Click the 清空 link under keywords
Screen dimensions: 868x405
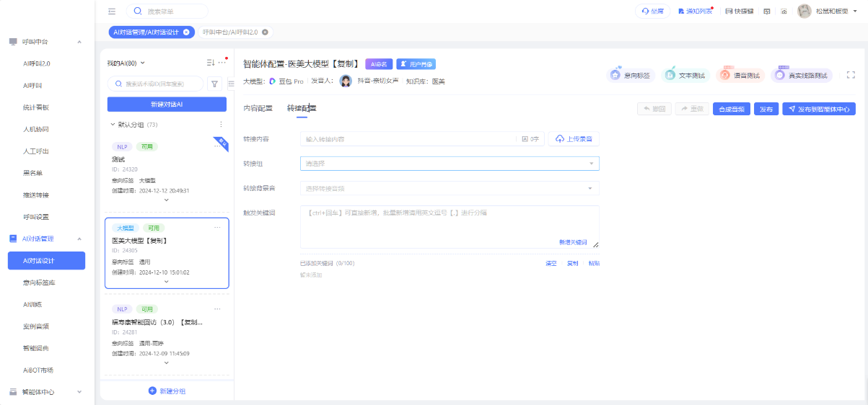[551, 263]
